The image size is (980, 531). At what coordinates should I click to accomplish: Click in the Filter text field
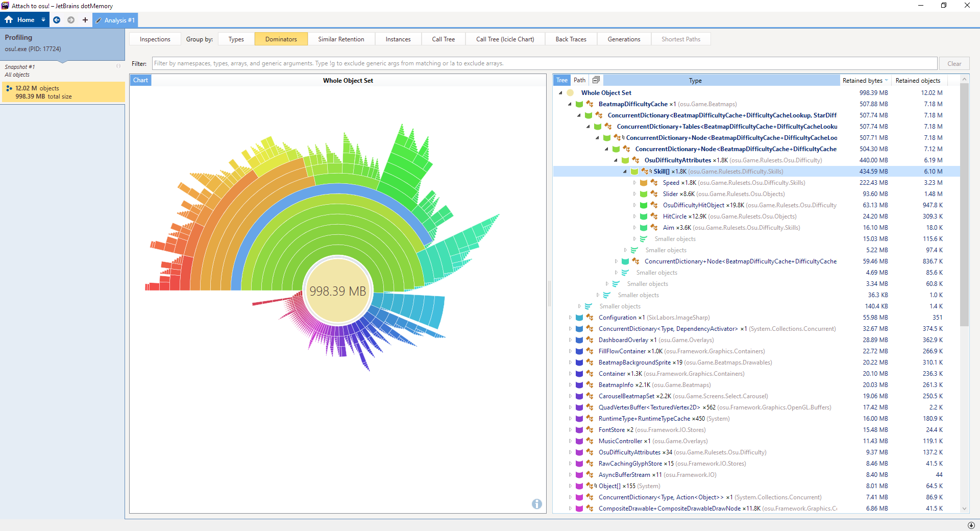pyautogui.click(x=545, y=63)
